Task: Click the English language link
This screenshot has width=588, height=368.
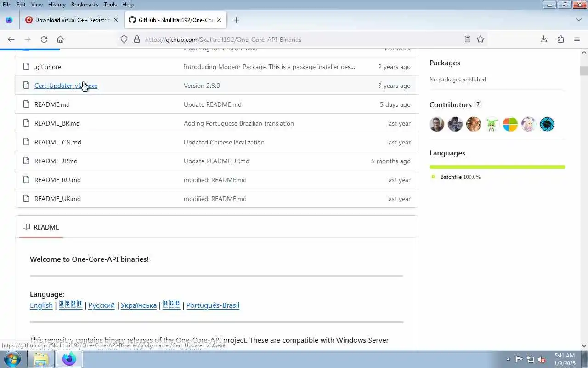Action: pos(41,305)
